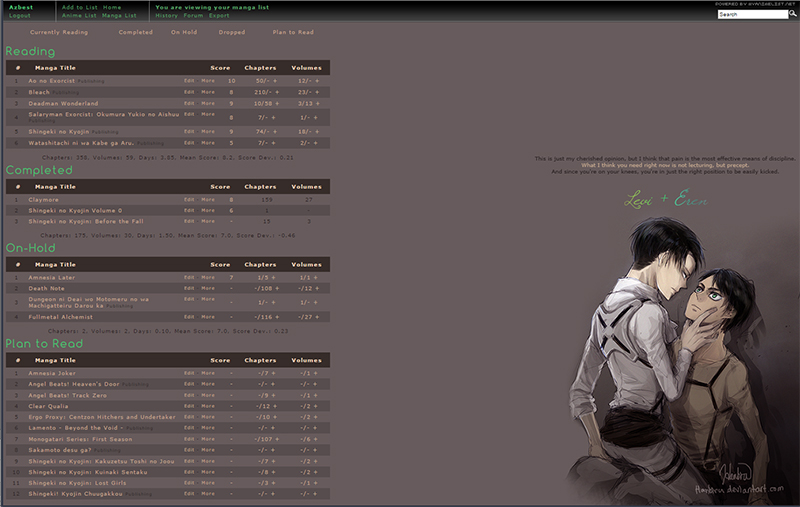The height and width of the screenshot is (507, 800).
Task: Open the Shingeki! Kyojin Chuugakkou title
Action: point(75,494)
